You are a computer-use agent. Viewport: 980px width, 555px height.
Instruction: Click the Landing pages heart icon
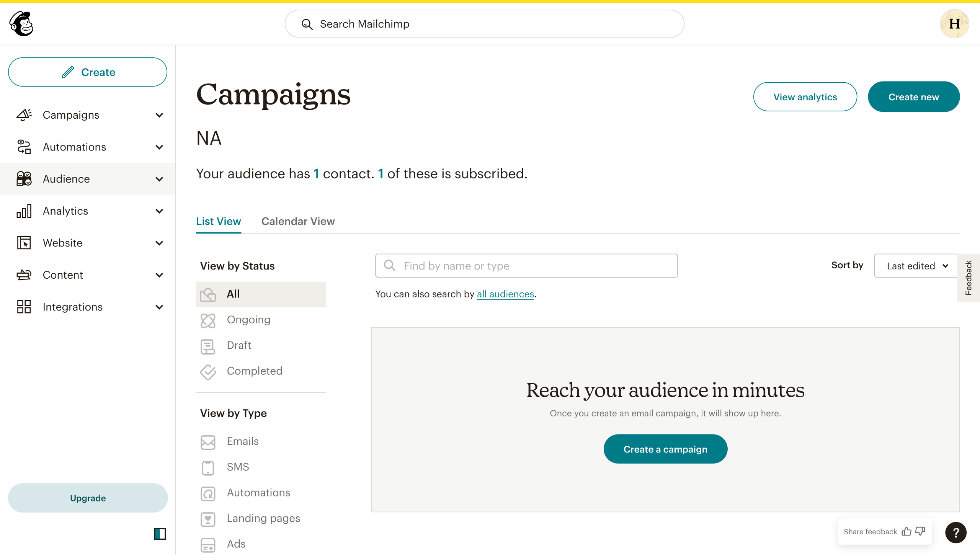tap(208, 519)
